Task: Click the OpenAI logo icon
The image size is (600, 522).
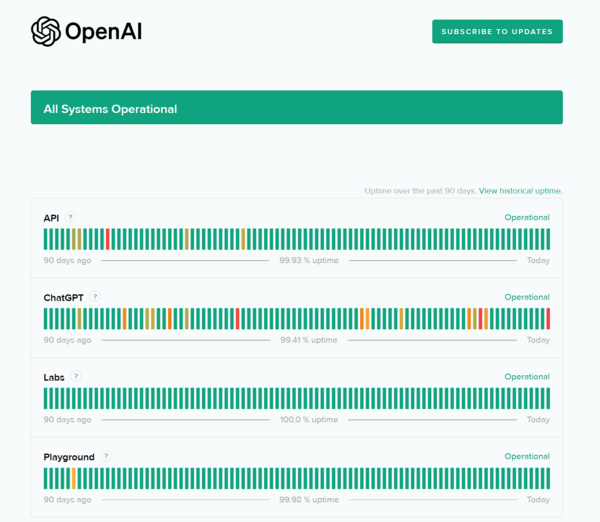Action: 46,32
